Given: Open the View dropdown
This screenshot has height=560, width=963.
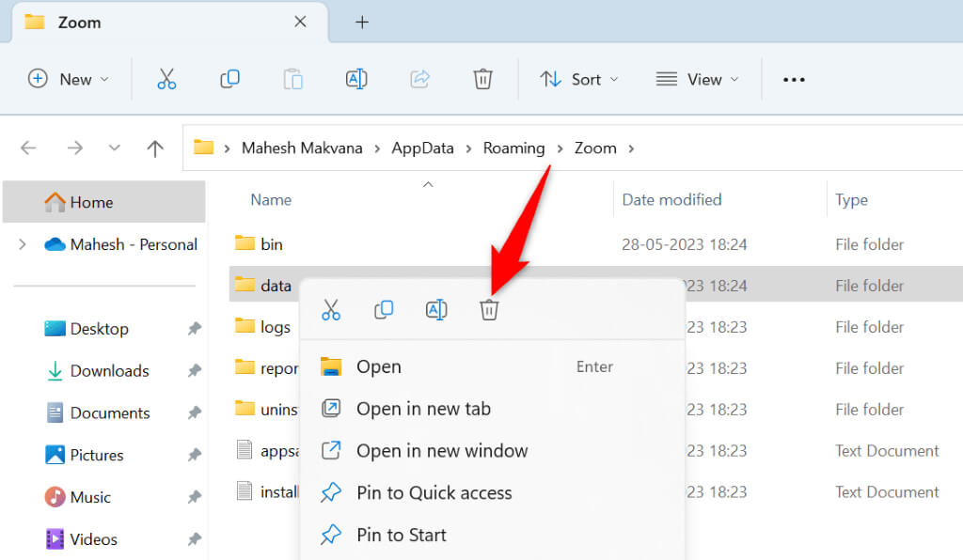Looking at the screenshot, I should (x=697, y=79).
